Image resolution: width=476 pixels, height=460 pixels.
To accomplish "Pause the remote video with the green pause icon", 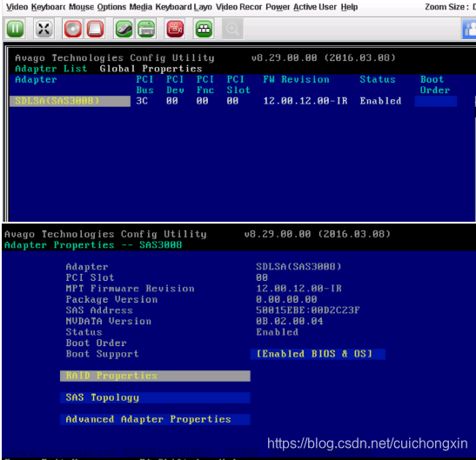I will pos(15,29).
